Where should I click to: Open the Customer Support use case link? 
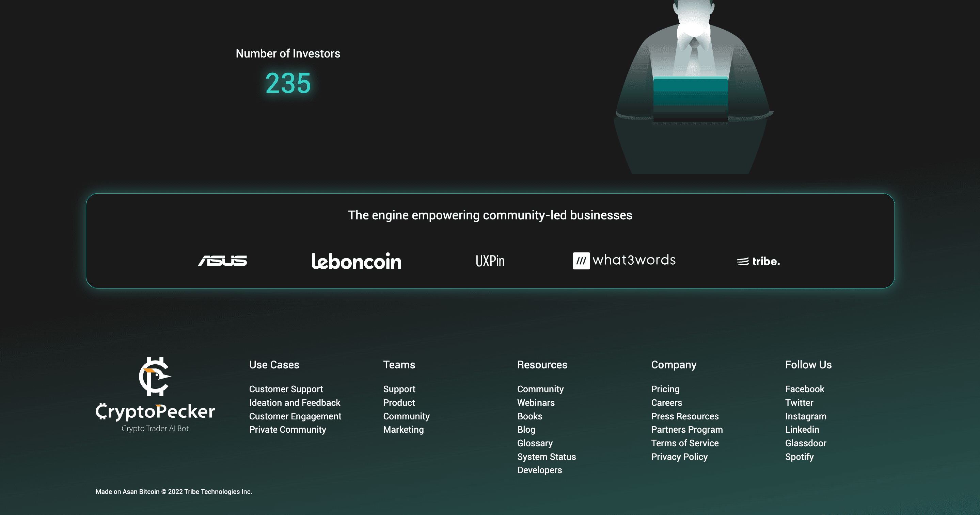click(286, 389)
